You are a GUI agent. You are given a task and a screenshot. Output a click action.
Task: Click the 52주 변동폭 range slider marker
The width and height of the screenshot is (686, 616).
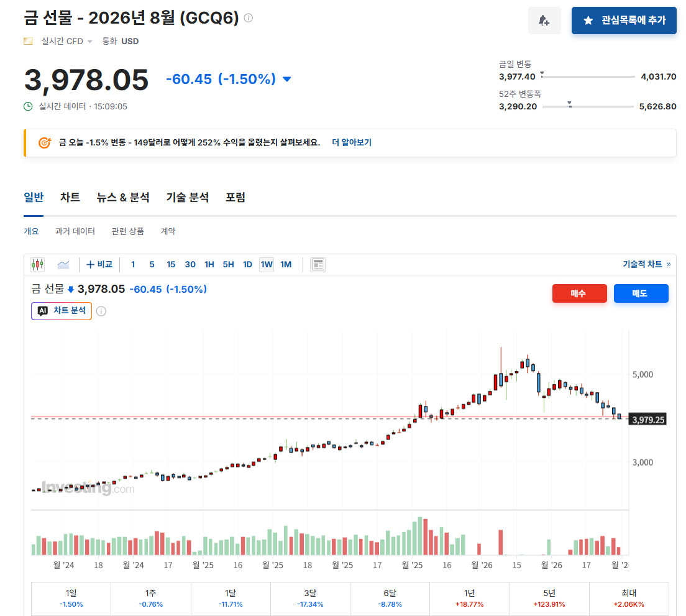pos(570,104)
